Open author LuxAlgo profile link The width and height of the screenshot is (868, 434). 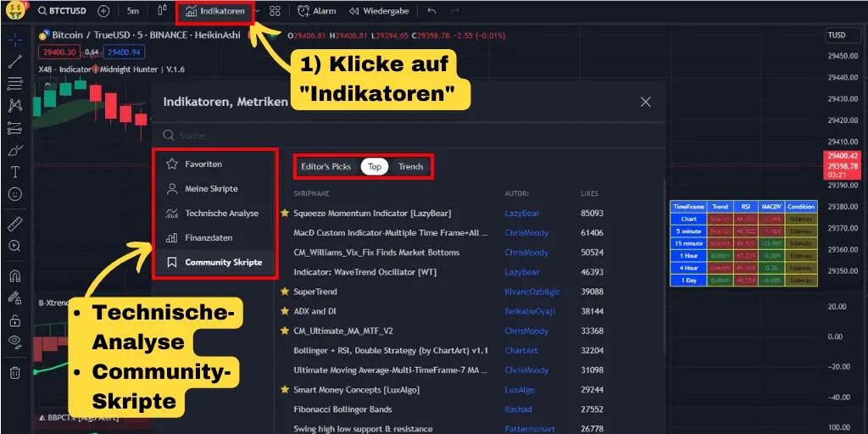tap(520, 390)
